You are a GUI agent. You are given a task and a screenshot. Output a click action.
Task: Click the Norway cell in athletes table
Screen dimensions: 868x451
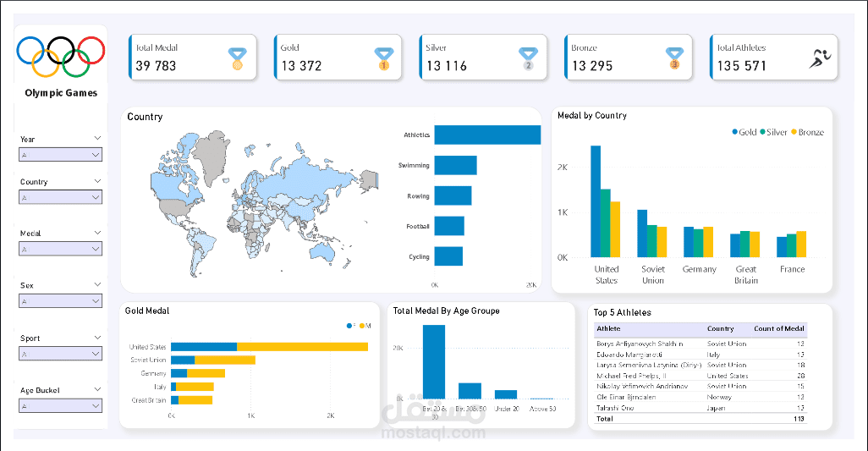[718, 397]
